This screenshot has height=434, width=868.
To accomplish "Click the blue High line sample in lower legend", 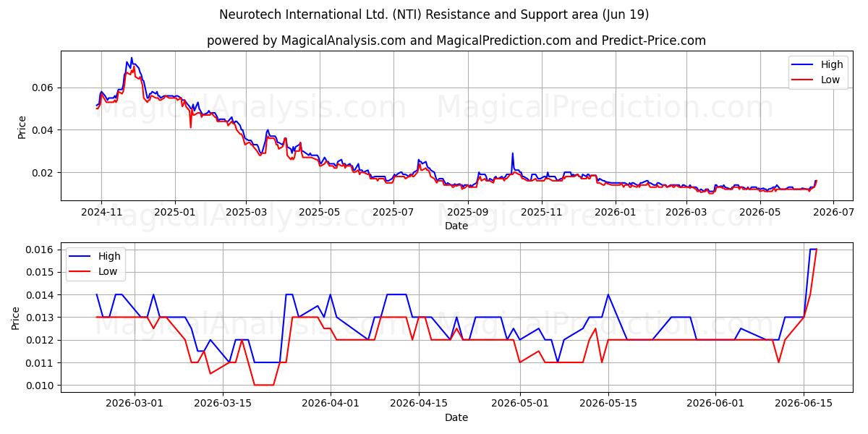I will click(x=80, y=257).
